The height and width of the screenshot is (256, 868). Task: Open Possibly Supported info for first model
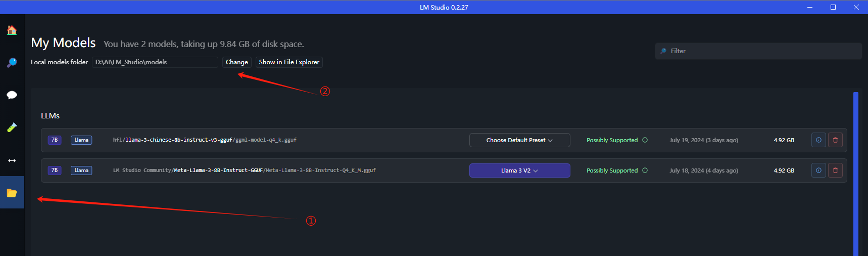click(645, 140)
